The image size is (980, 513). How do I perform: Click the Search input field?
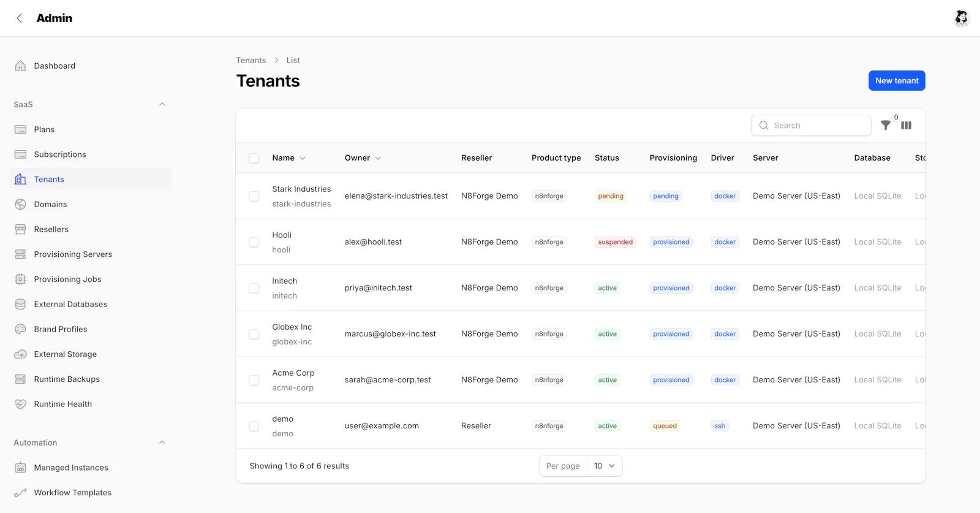[x=811, y=126]
